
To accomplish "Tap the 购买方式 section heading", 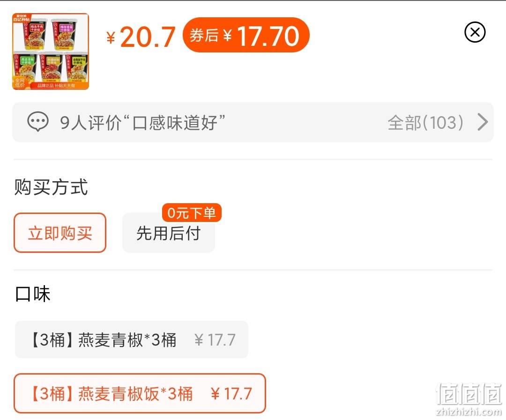I will pos(51,187).
